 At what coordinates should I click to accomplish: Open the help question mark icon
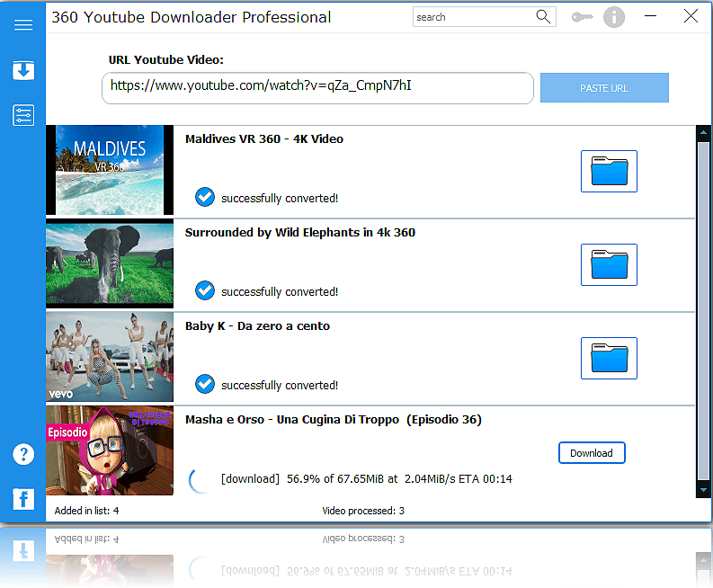pyautogui.click(x=23, y=454)
